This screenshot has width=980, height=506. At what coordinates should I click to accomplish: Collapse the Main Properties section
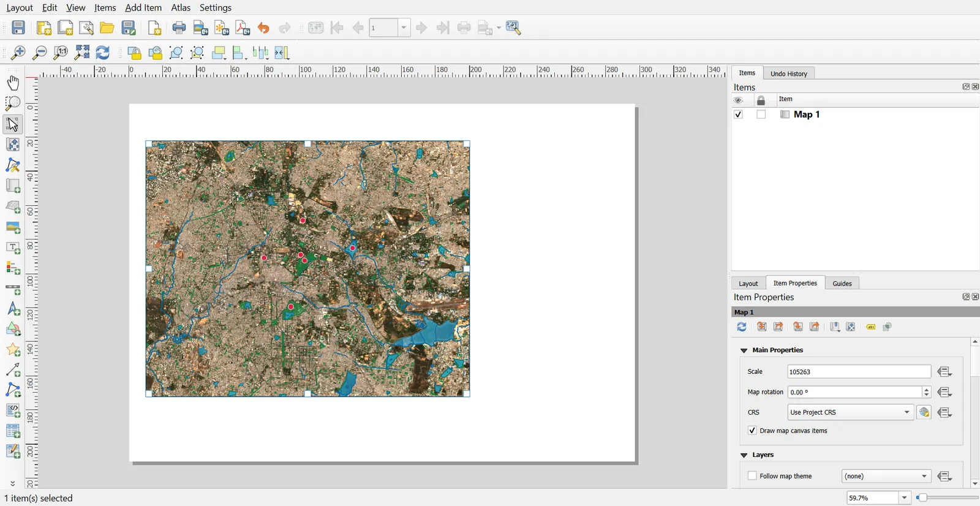[x=744, y=350]
